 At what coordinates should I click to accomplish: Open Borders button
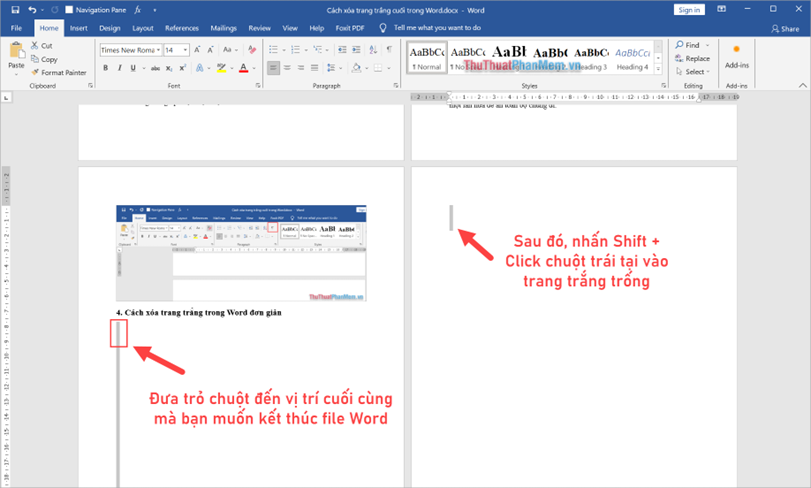click(378, 68)
